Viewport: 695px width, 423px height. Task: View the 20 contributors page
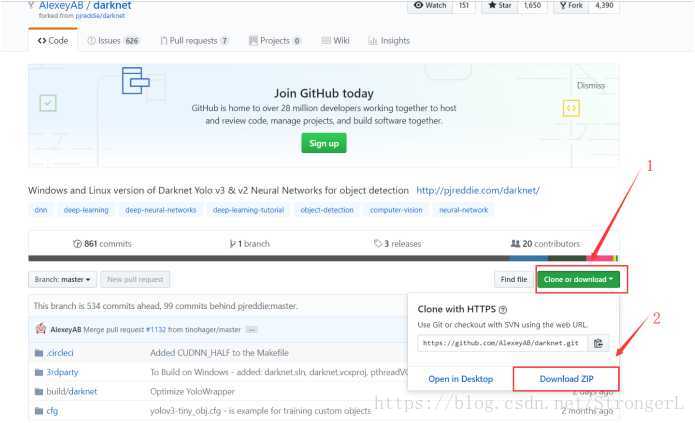[x=545, y=244]
